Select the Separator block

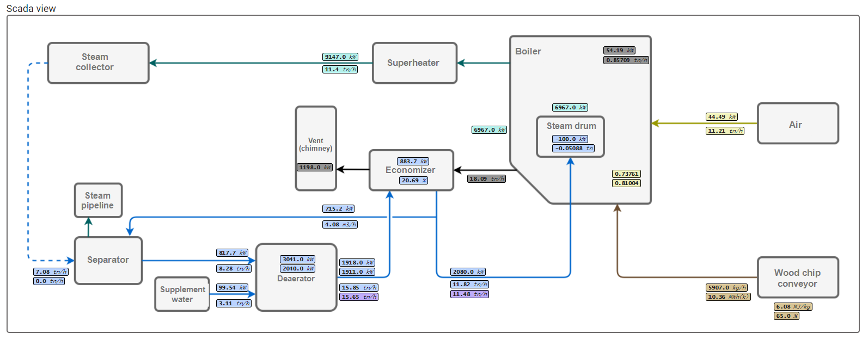(108, 260)
